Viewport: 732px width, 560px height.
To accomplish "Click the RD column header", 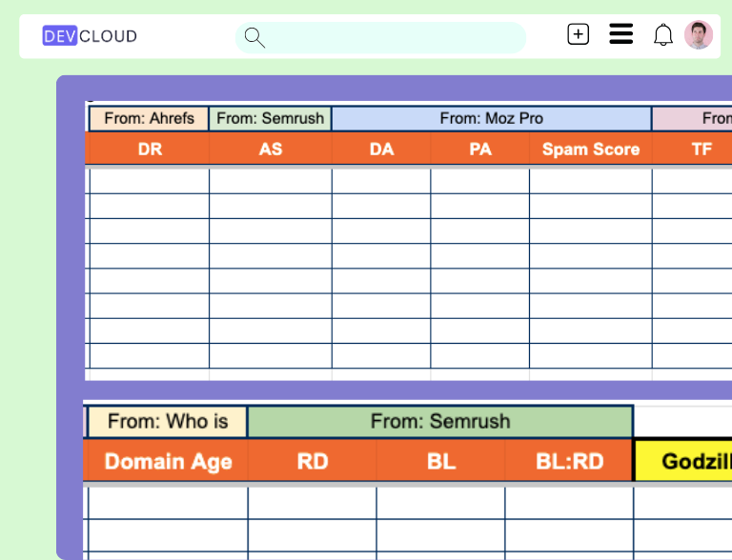I will point(313,461).
